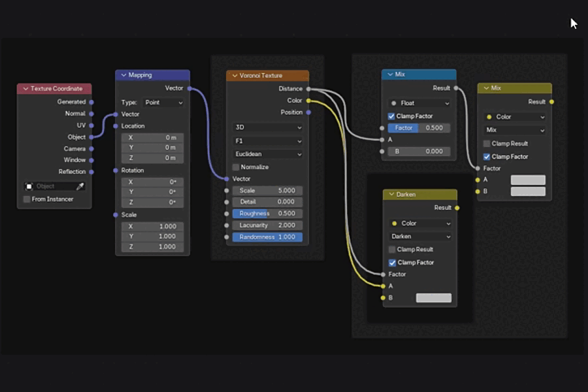This screenshot has height=392, width=588.
Task: Click the Mapping Location X field
Action: click(x=153, y=138)
